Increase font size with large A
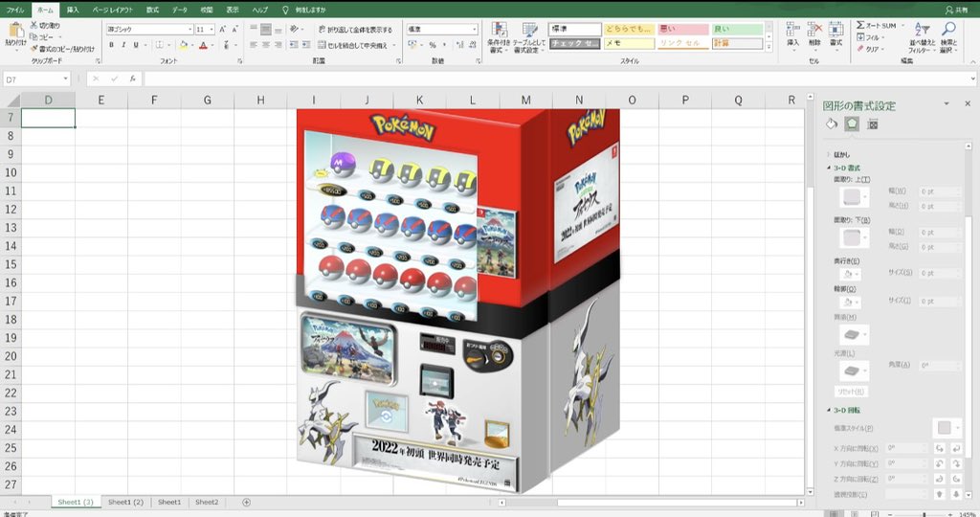 click(222, 30)
